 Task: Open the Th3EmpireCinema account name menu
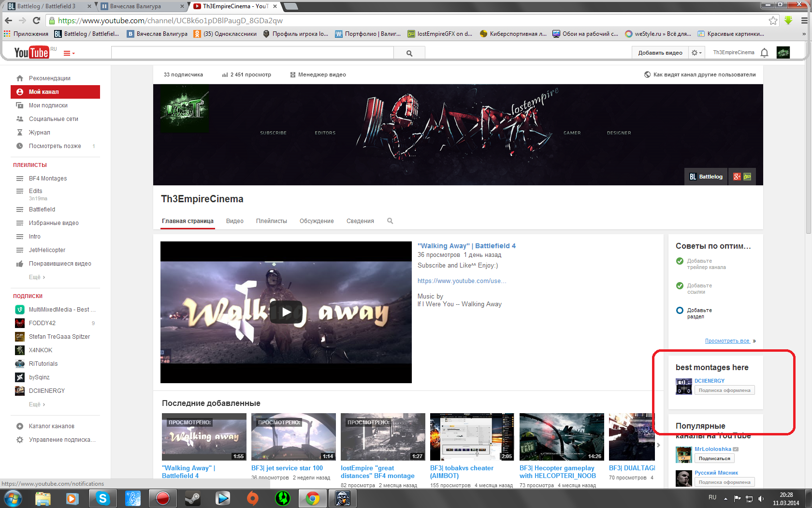[x=733, y=53]
